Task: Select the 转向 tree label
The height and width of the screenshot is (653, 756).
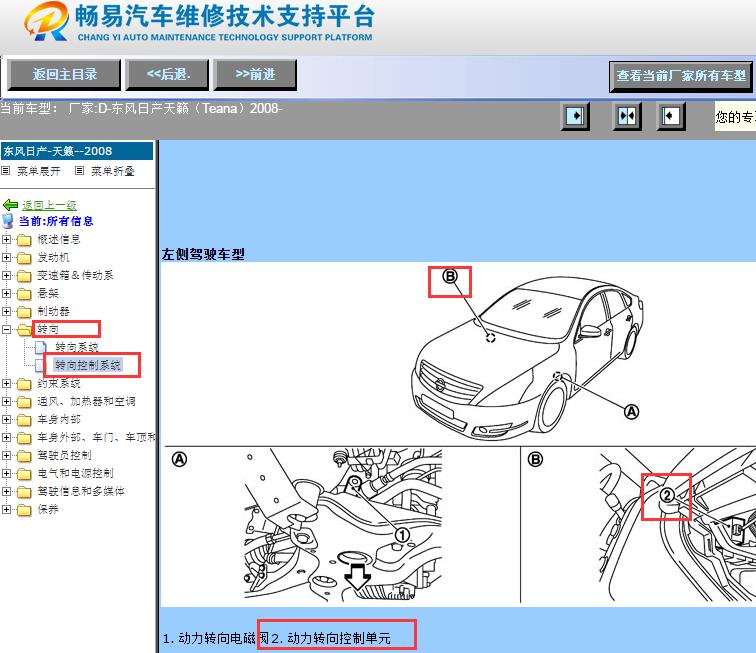Action: click(x=48, y=329)
